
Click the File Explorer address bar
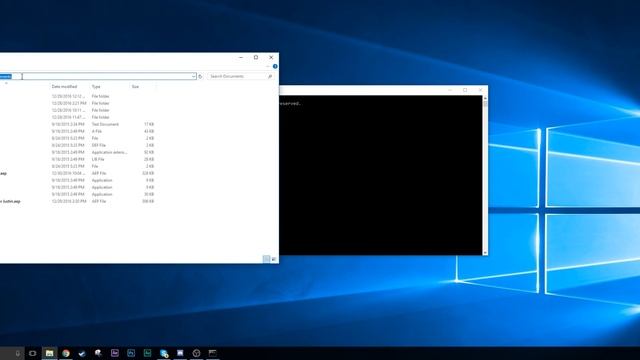(x=98, y=76)
